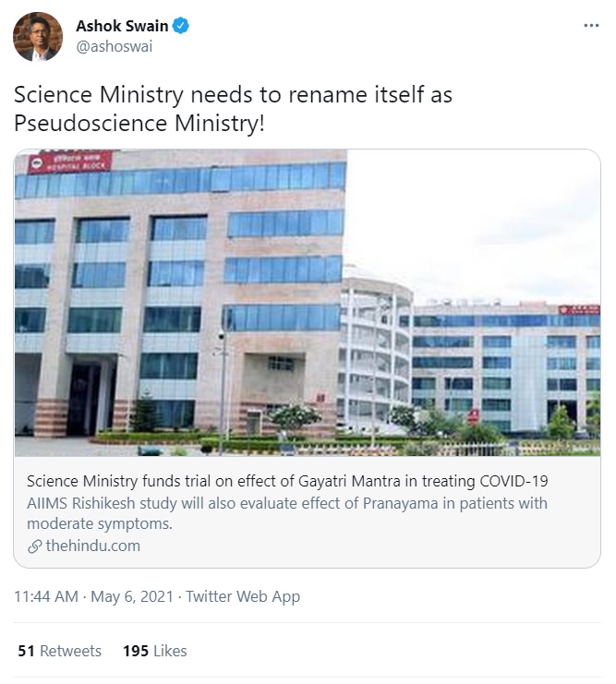Image resolution: width=616 pixels, height=684 pixels.
Task: View the 51 Retweets list
Action: point(59,651)
